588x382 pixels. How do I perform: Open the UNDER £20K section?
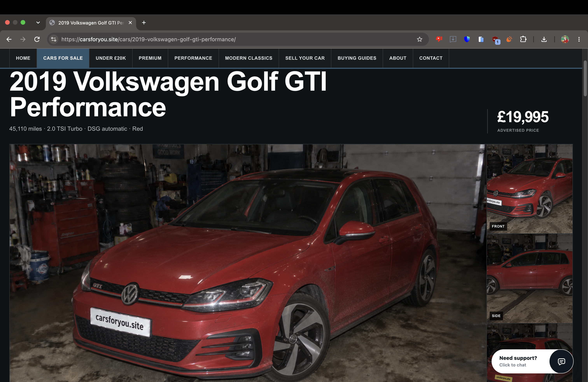[111, 58]
